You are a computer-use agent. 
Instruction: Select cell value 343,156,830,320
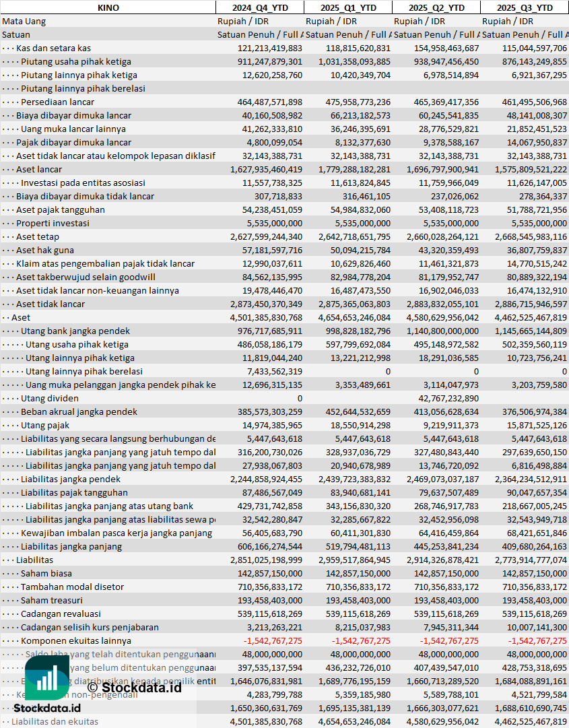point(358,506)
